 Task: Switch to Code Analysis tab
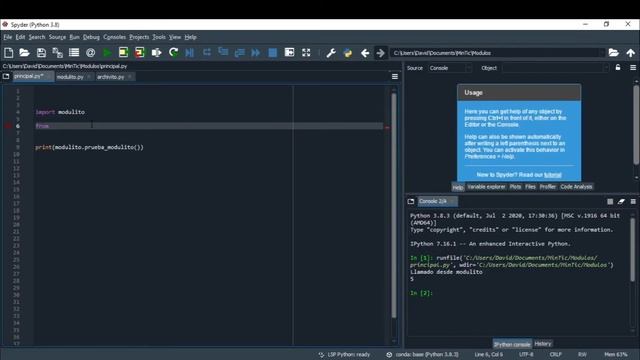(x=576, y=187)
